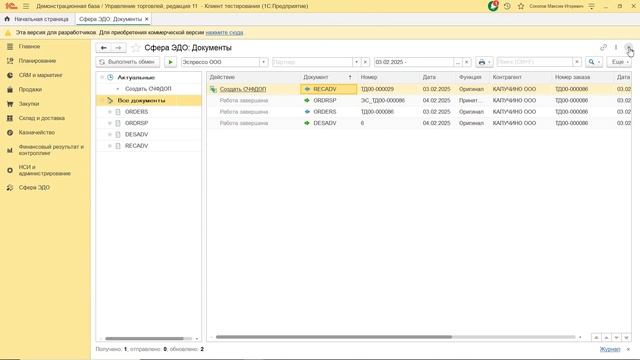640x360 pixels.
Task: Open notifications bell in title bar
Action: [x=493, y=6]
